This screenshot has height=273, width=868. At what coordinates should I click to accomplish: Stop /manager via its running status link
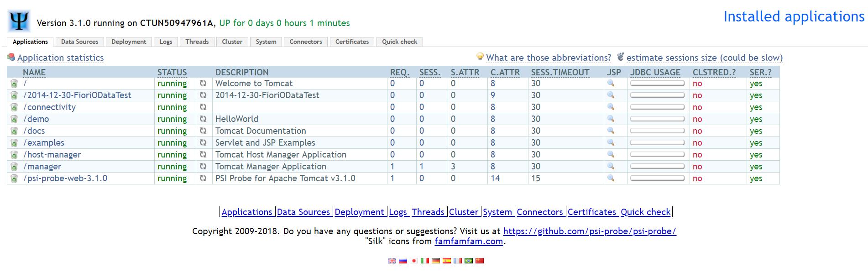(172, 166)
